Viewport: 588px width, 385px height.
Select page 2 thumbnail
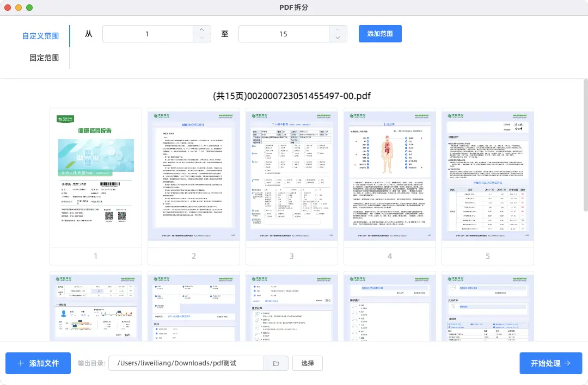click(193, 187)
